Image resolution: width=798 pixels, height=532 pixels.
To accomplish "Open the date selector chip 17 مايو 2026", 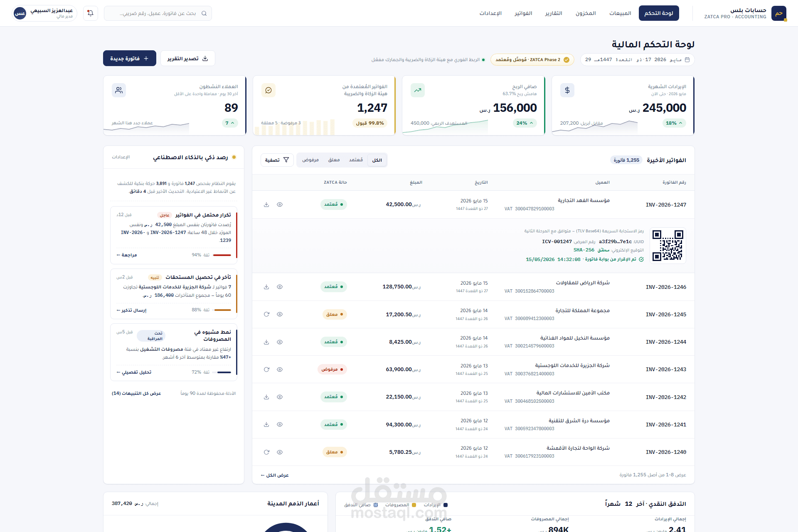I will pos(637,60).
